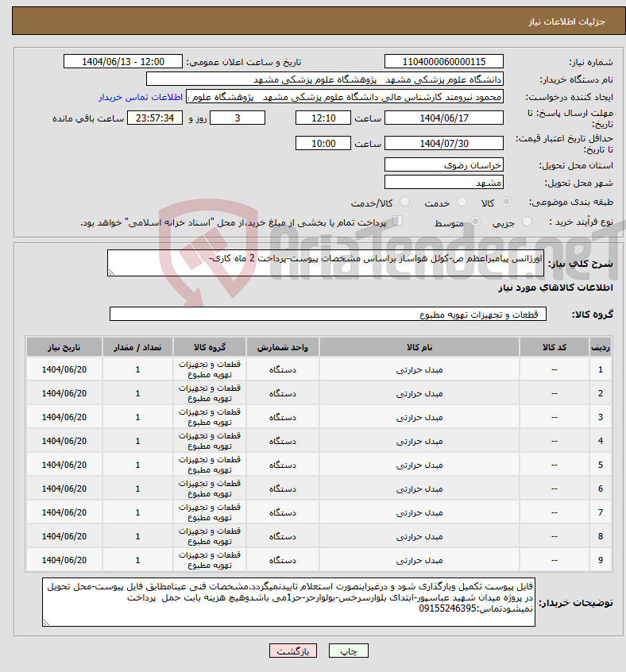Viewport: 626px width, 672px height.
Task: Select the کالا radio button
Action: pos(506,202)
